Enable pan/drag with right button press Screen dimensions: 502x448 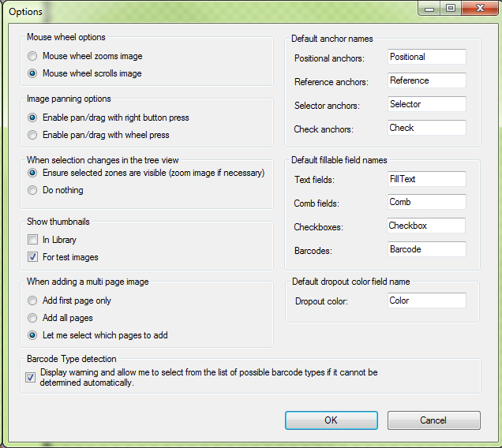click(x=32, y=118)
